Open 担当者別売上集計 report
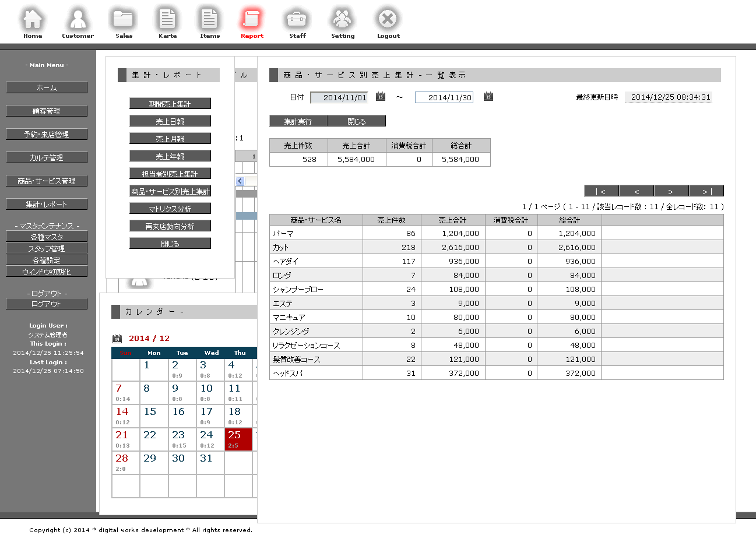Screen dimensions: 756x549 170,174
